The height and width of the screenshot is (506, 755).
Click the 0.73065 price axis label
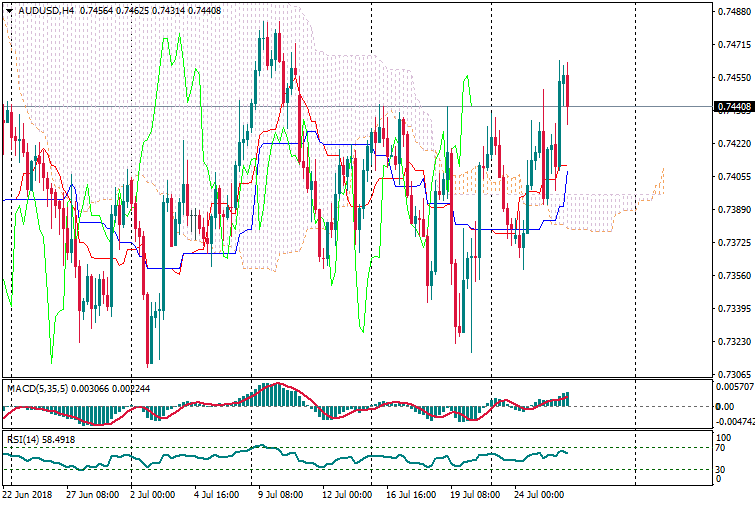tap(734, 374)
